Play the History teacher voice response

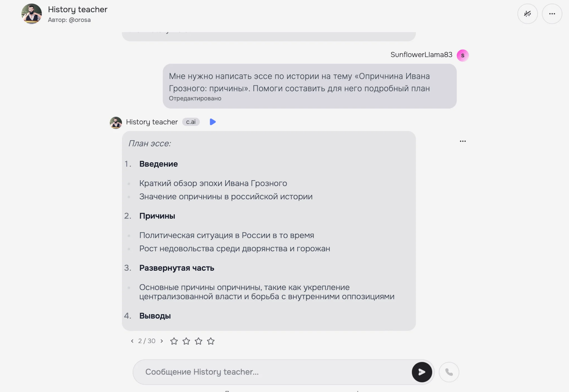click(x=213, y=122)
